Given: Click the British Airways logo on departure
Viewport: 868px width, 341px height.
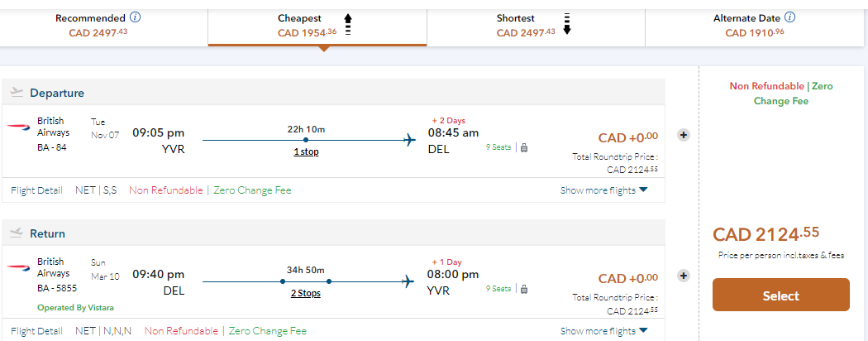Looking at the screenshot, I should click(18, 127).
